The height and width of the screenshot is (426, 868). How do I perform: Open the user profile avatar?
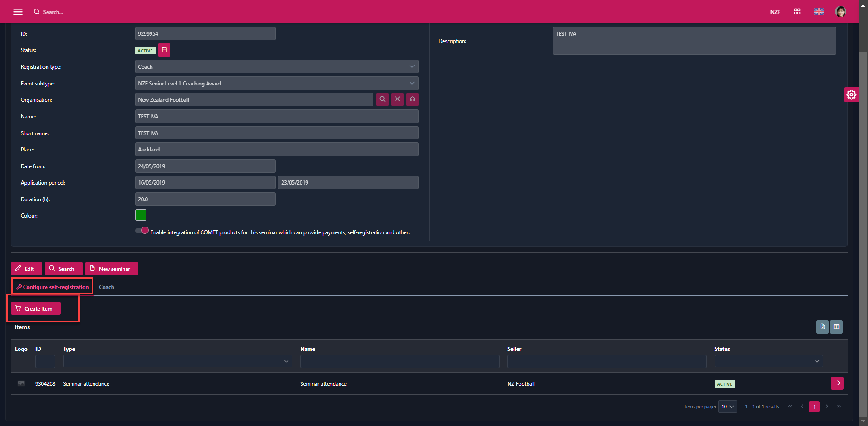840,12
